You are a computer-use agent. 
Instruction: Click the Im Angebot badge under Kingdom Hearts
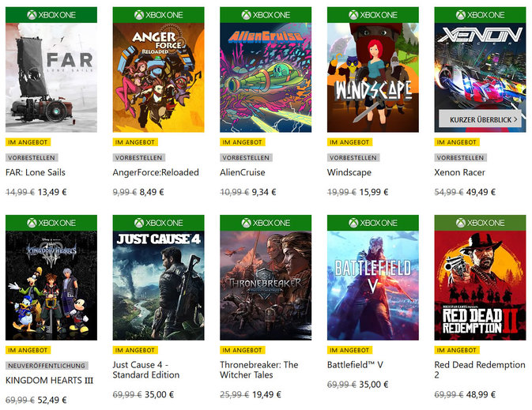tap(28, 350)
